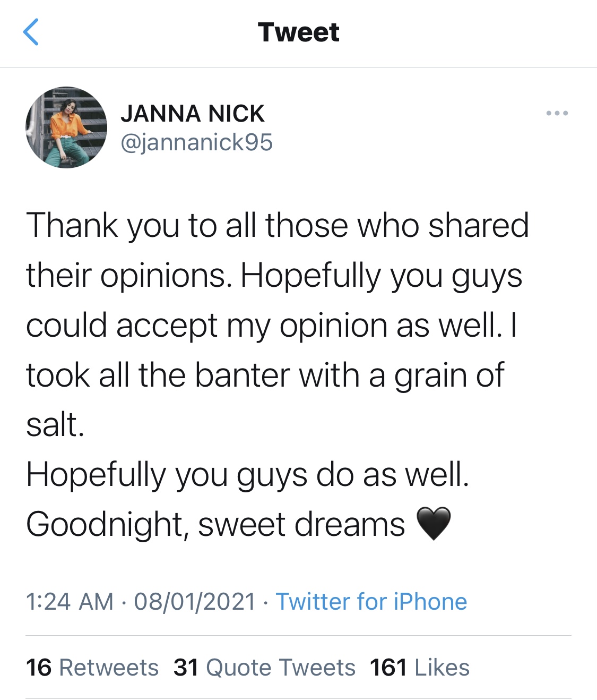Show the 161 Likes list

click(x=419, y=668)
